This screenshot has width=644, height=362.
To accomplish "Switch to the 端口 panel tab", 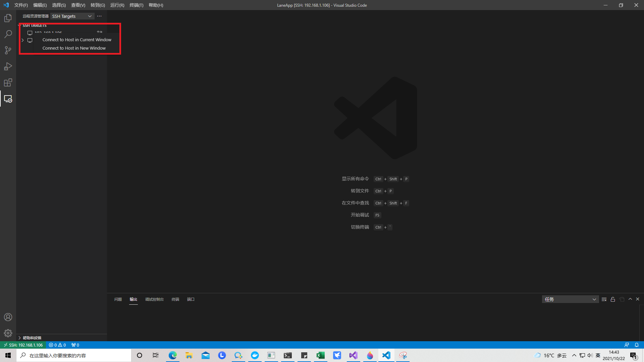I will coord(191,299).
